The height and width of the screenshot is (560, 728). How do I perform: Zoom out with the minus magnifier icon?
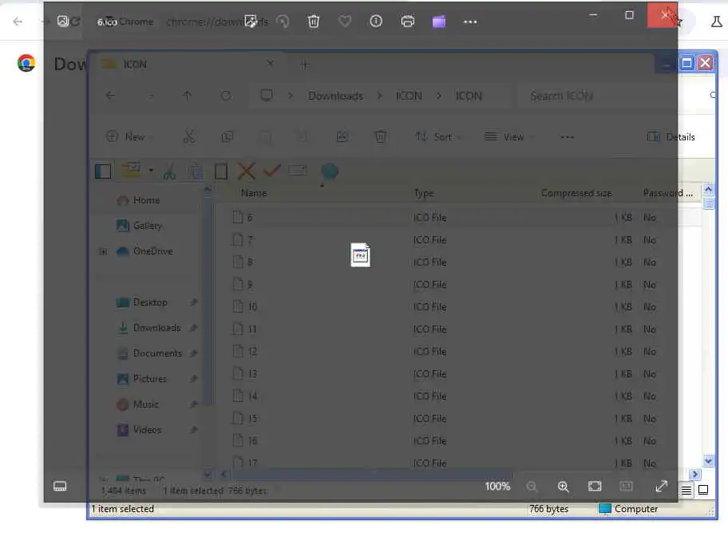tap(532, 487)
